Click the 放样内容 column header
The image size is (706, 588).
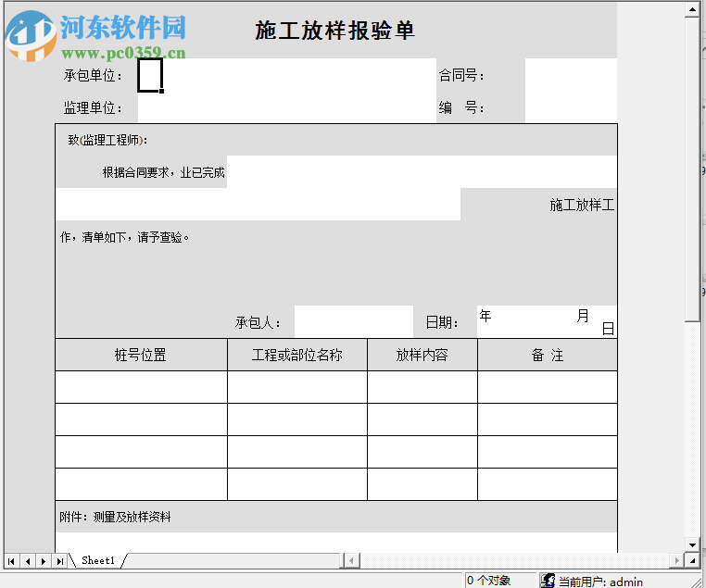(422, 355)
